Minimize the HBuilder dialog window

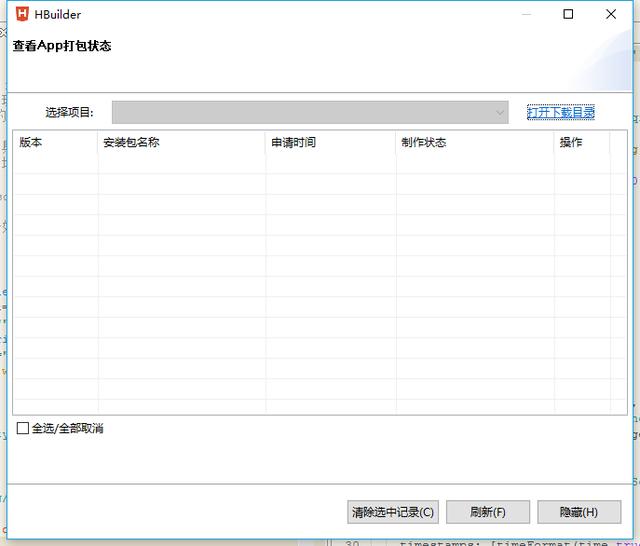tap(525, 14)
